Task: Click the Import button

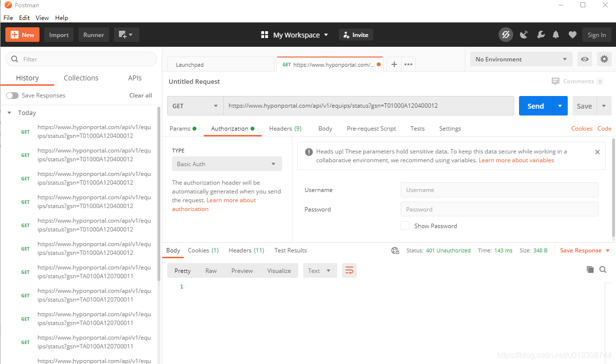Action: coord(59,35)
